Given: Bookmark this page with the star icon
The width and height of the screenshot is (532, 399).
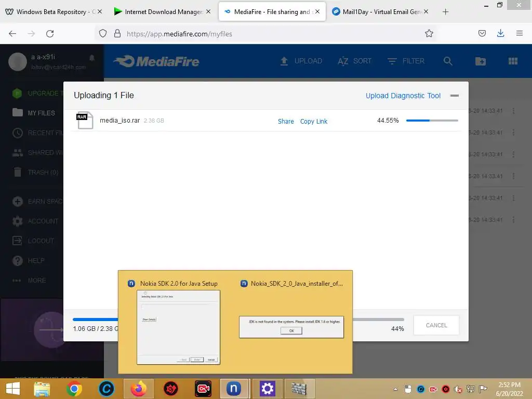Looking at the screenshot, I should (429, 34).
